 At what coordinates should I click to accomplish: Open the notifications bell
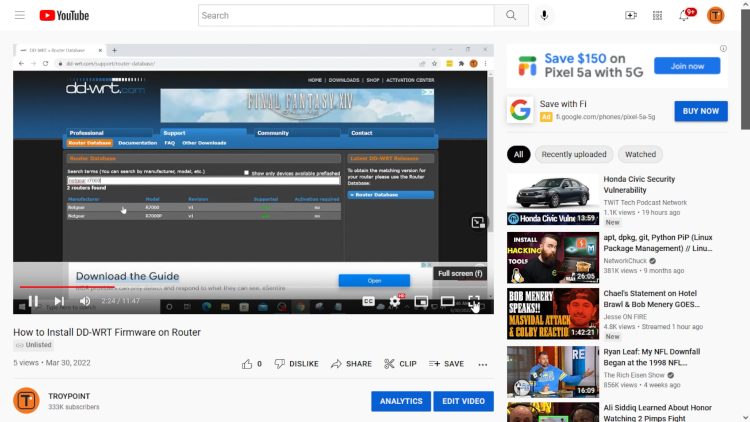point(684,15)
